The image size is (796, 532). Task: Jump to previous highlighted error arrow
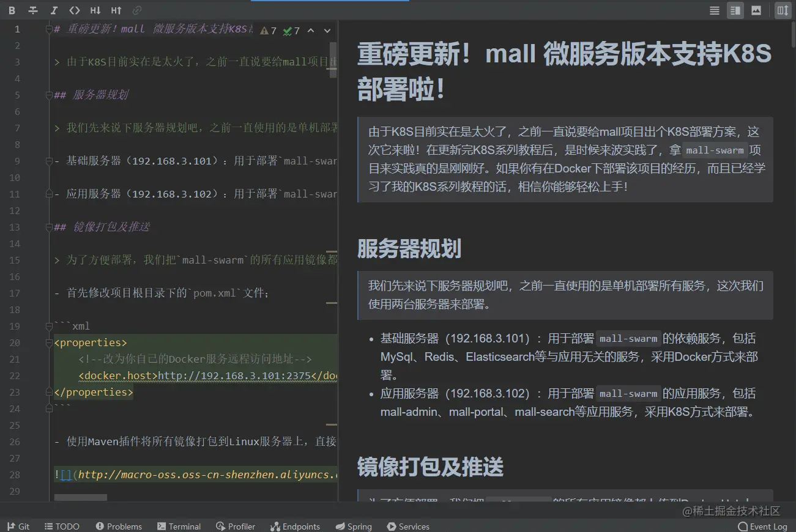click(x=311, y=31)
